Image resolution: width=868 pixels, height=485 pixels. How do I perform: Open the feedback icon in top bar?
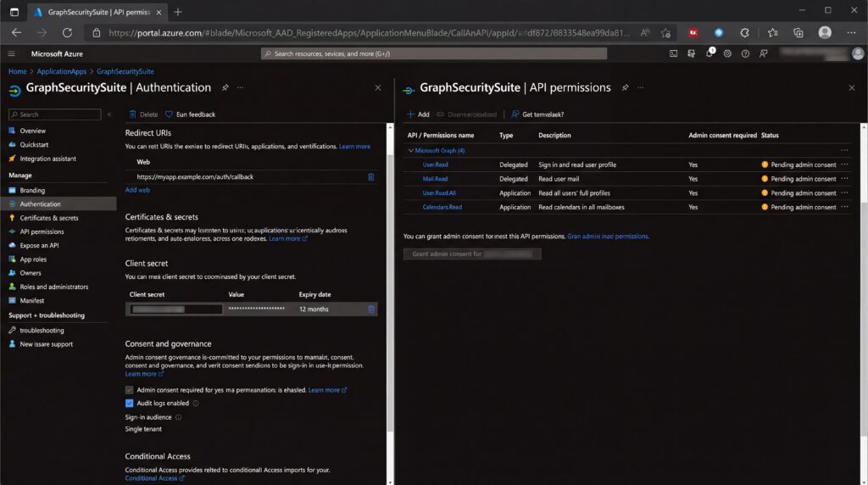click(764, 53)
